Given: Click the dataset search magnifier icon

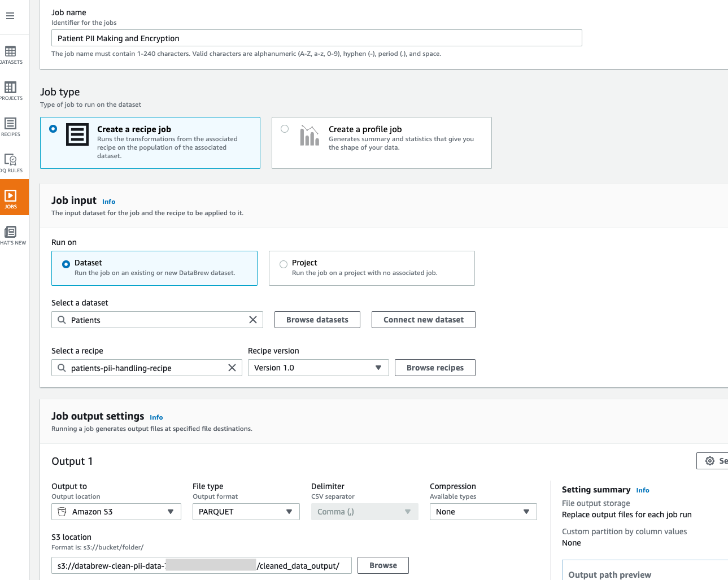Looking at the screenshot, I should (x=62, y=320).
